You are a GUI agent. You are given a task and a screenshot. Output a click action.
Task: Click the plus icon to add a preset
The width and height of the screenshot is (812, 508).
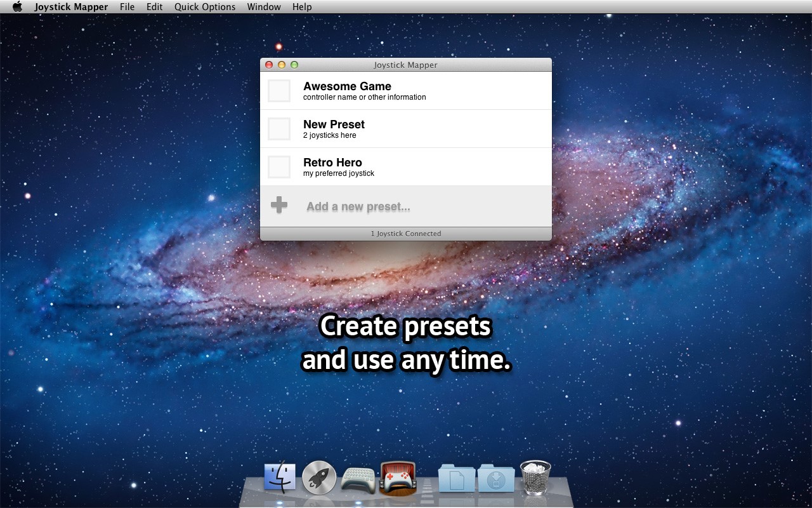pos(279,205)
